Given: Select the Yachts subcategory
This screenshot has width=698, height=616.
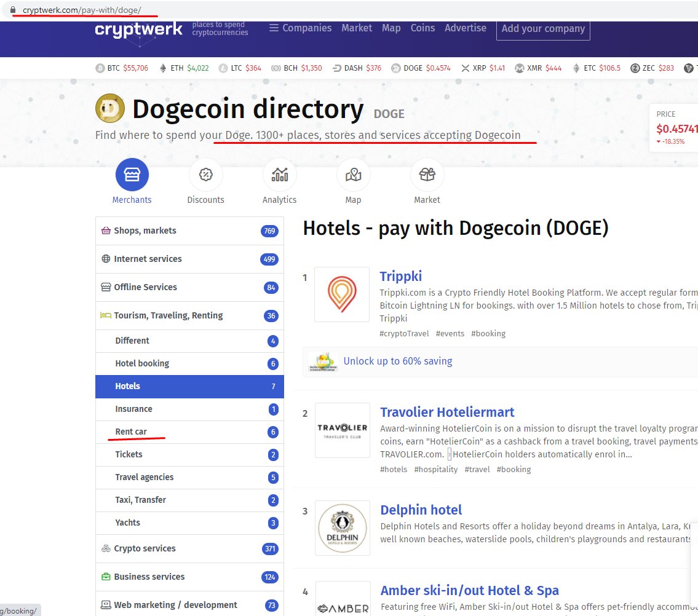Looking at the screenshot, I should tap(189, 523).
